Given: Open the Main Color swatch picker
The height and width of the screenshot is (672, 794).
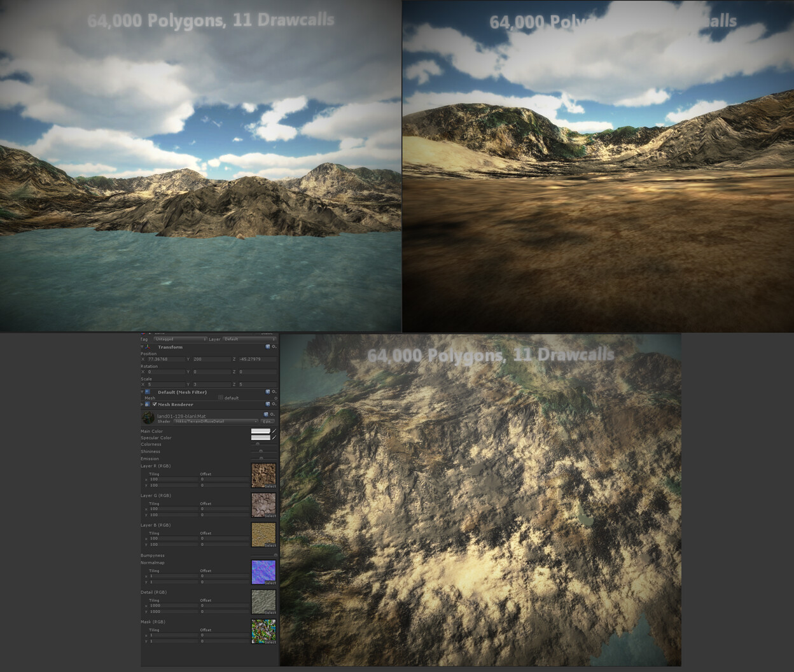Looking at the screenshot, I should point(261,431).
